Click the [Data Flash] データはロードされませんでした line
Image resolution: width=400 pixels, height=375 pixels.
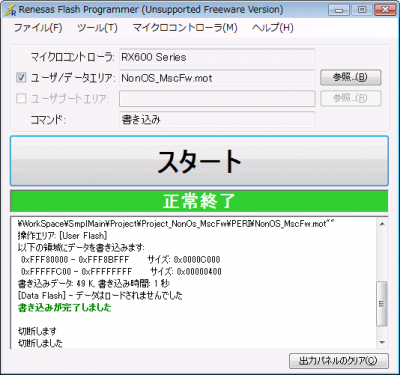pos(100,295)
